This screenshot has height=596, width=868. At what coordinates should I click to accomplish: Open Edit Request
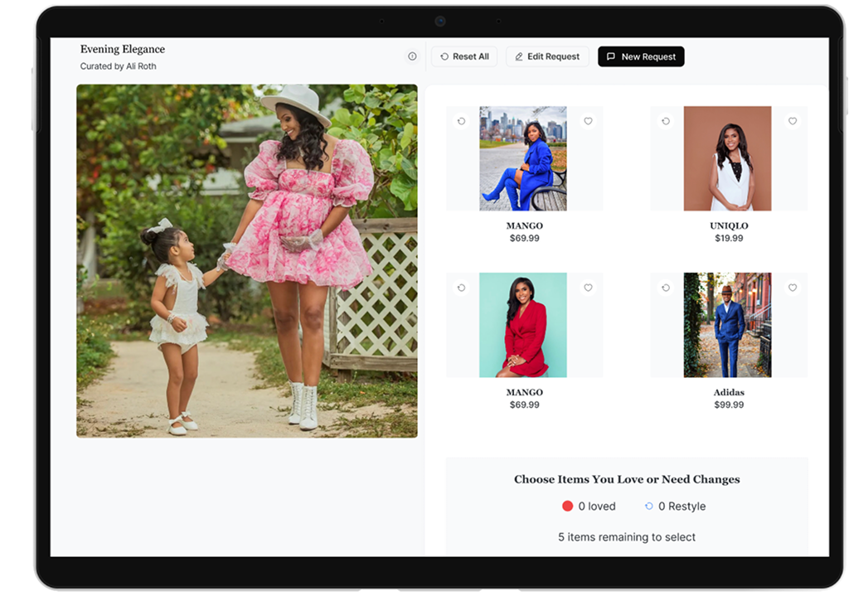(x=547, y=56)
